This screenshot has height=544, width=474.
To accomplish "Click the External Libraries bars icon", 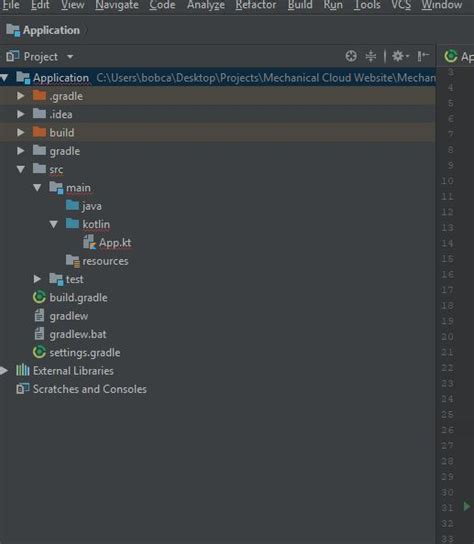I will coord(23,370).
